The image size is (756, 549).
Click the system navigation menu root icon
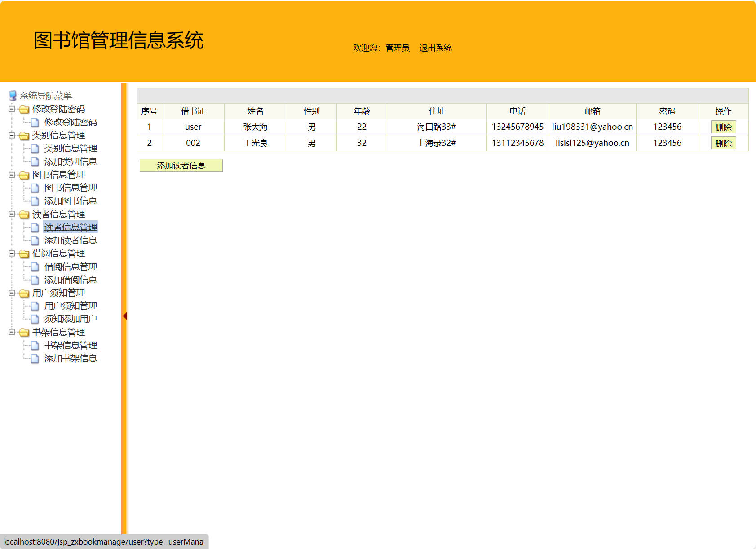point(13,95)
